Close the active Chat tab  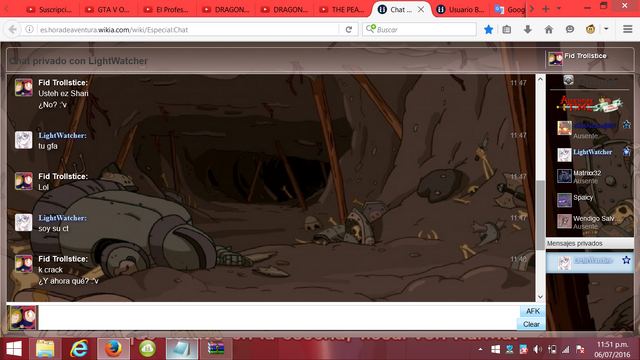421,9
